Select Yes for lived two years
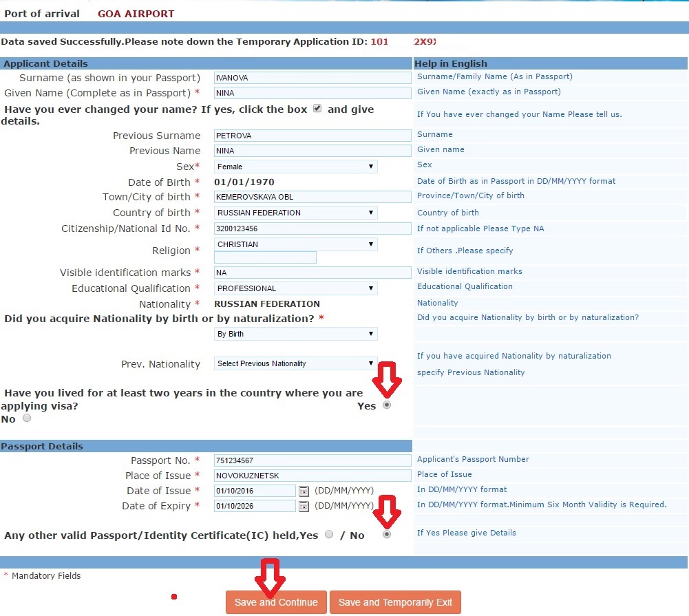Screen dimensions: 689x616 (387, 405)
